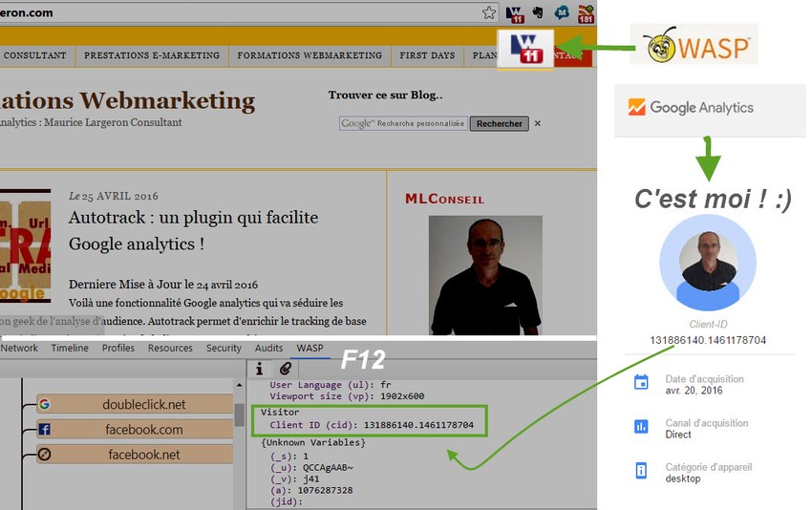The image size is (812, 510).
Task: Switch to Resources devtools tab
Action: point(170,348)
